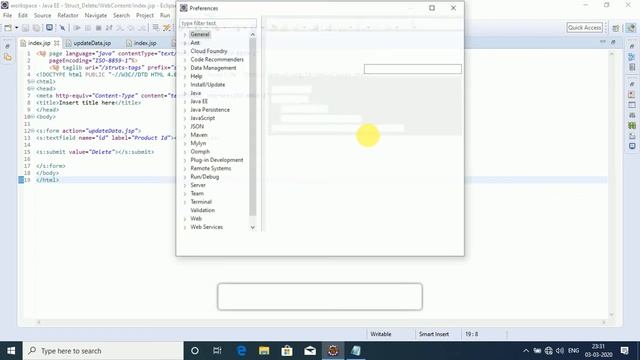Viewport: 640px width, 360px height.
Task: Click the Properties view icon in right sidebar
Action: tap(632, 105)
